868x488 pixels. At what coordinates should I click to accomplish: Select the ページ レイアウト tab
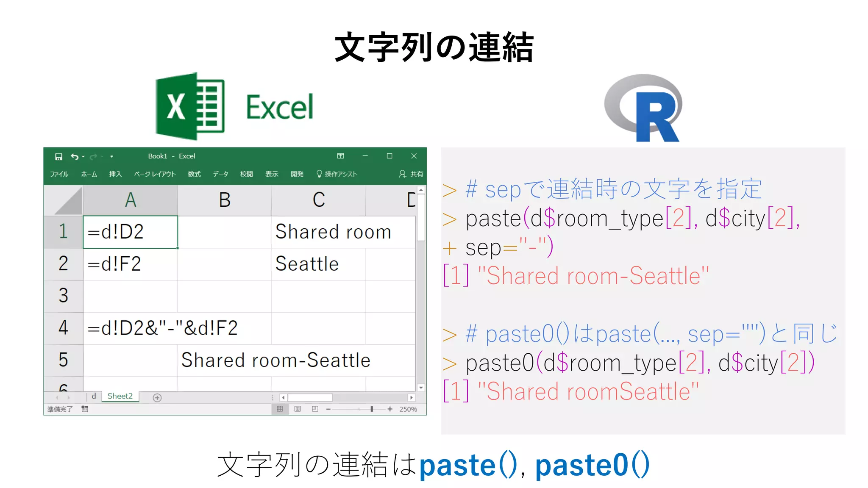[x=155, y=174]
